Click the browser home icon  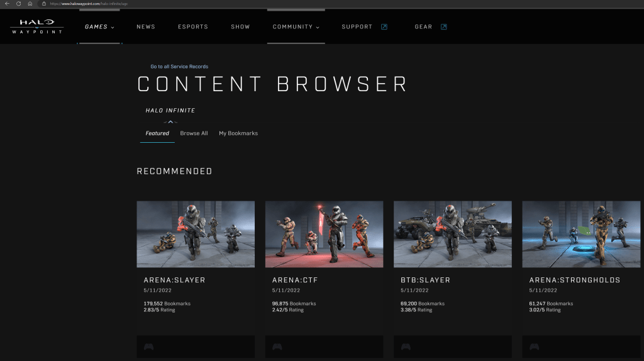[30, 4]
